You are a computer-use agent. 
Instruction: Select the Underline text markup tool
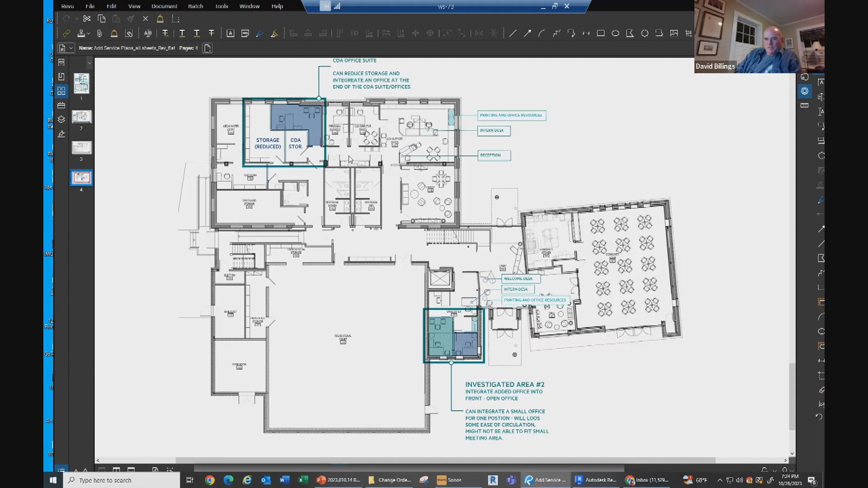coord(182,33)
